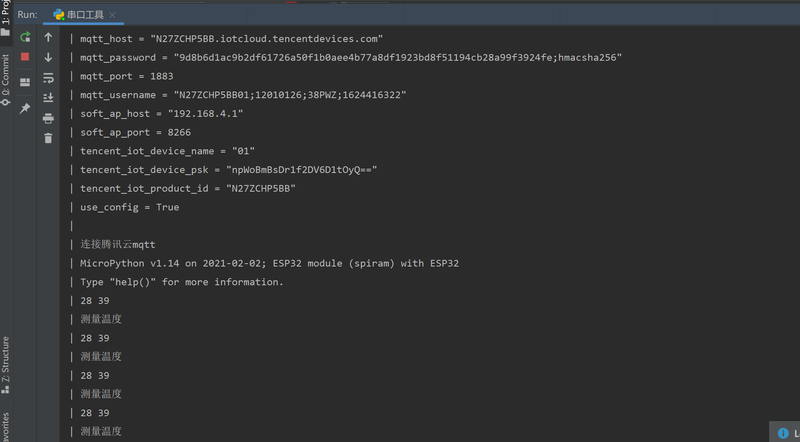The width and height of the screenshot is (800, 442).
Task: Stop the running process with red square
Action: pyautogui.click(x=25, y=57)
